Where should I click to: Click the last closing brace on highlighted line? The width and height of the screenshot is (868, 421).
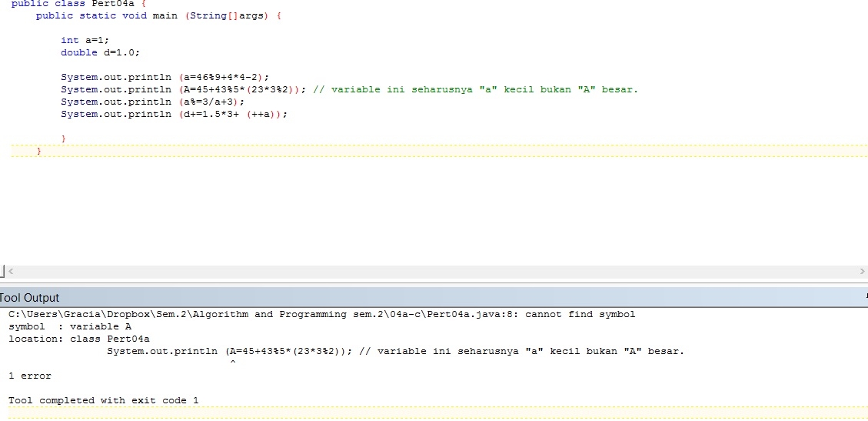click(38, 151)
